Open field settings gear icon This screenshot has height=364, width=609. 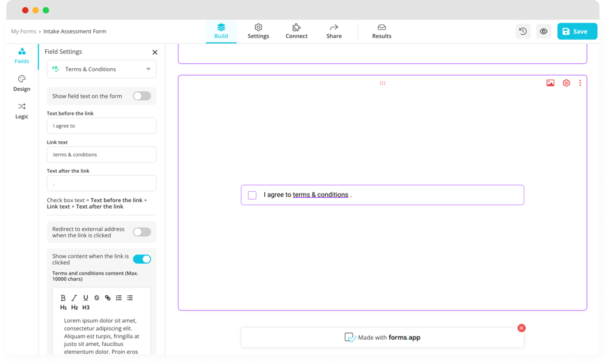[566, 83]
